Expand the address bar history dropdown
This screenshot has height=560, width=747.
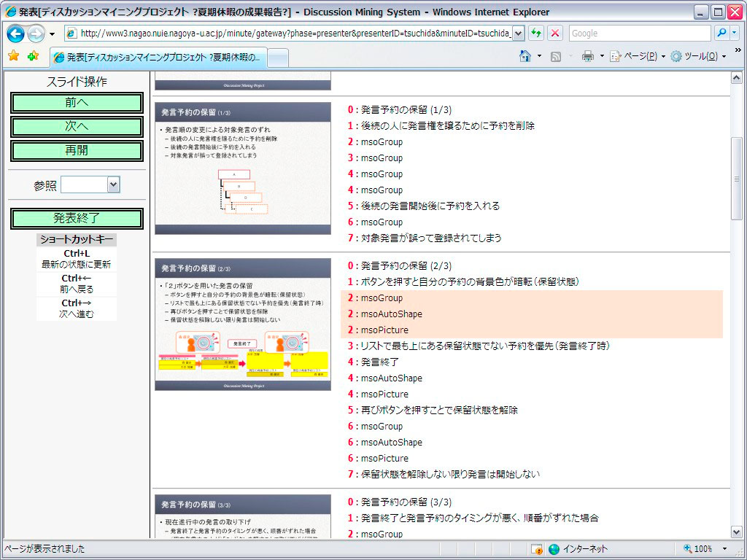click(519, 34)
